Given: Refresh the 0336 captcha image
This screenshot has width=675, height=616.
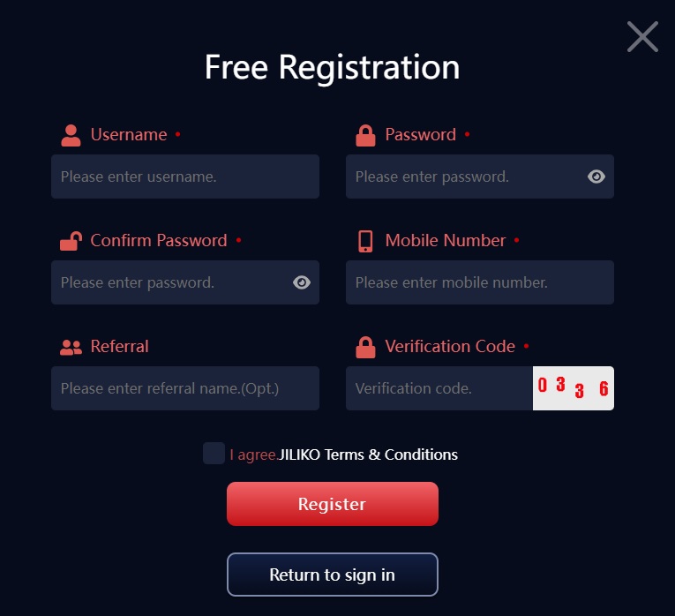Looking at the screenshot, I should (574, 388).
